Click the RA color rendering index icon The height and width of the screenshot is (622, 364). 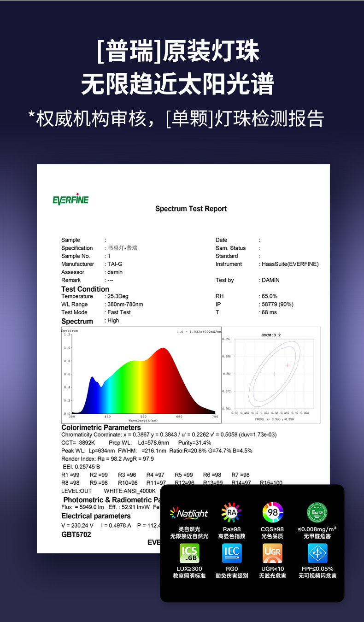tap(231, 512)
